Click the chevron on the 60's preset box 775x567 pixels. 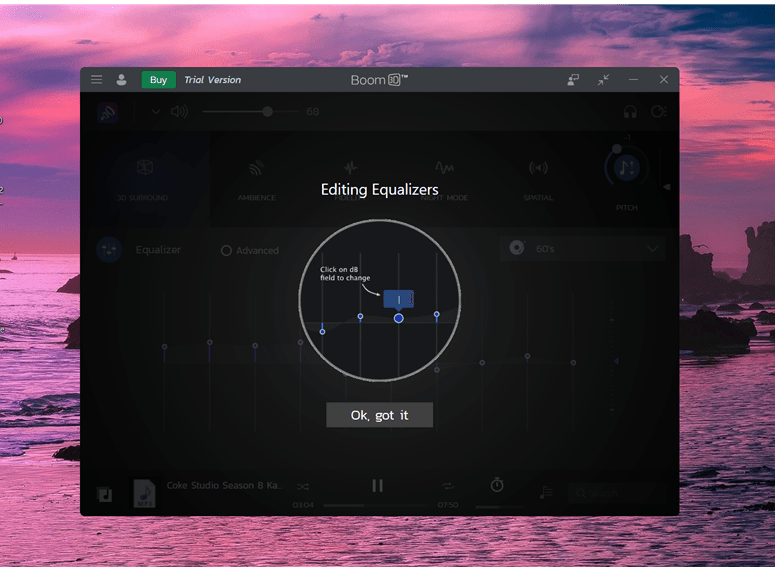(x=653, y=249)
